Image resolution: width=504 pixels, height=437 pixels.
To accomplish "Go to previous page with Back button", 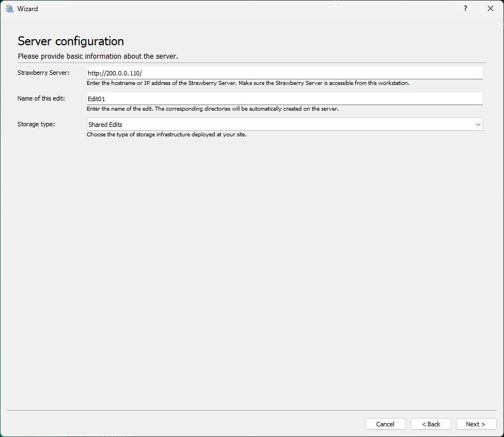I will (x=431, y=424).
